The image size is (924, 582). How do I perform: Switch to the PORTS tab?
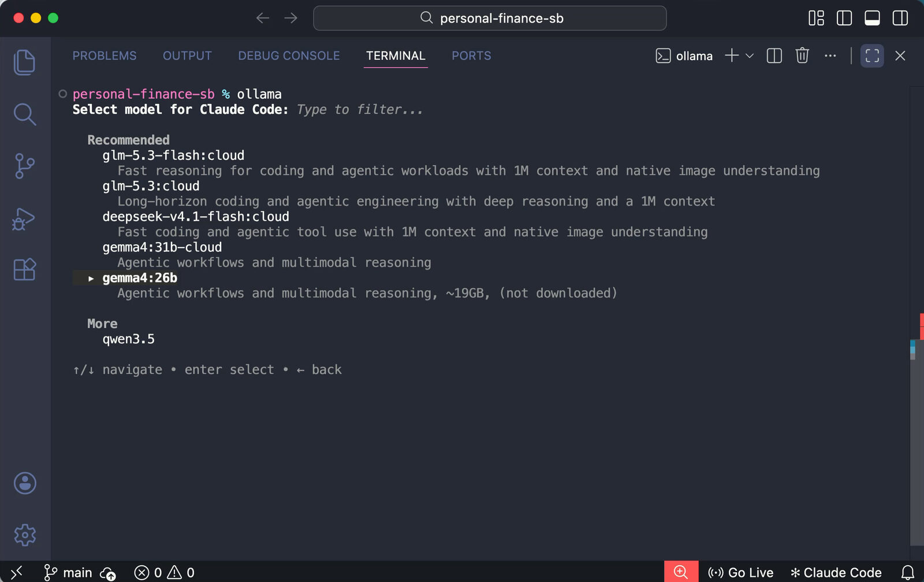(471, 55)
